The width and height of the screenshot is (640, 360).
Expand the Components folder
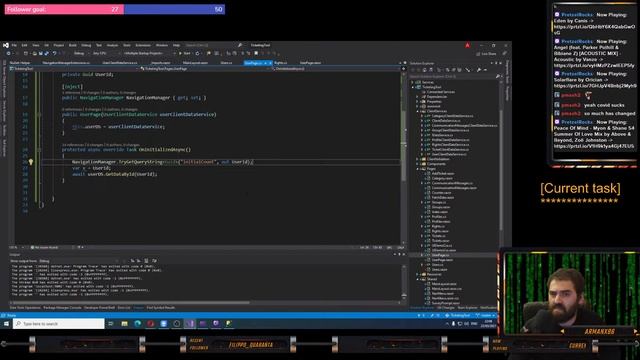tap(418, 164)
